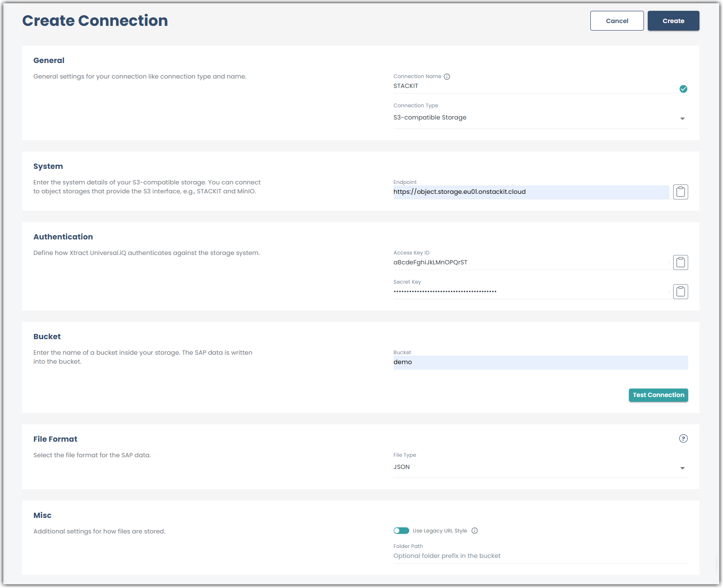Run Test Connection
Image resolution: width=723 pixels, height=588 pixels.
[658, 395]
